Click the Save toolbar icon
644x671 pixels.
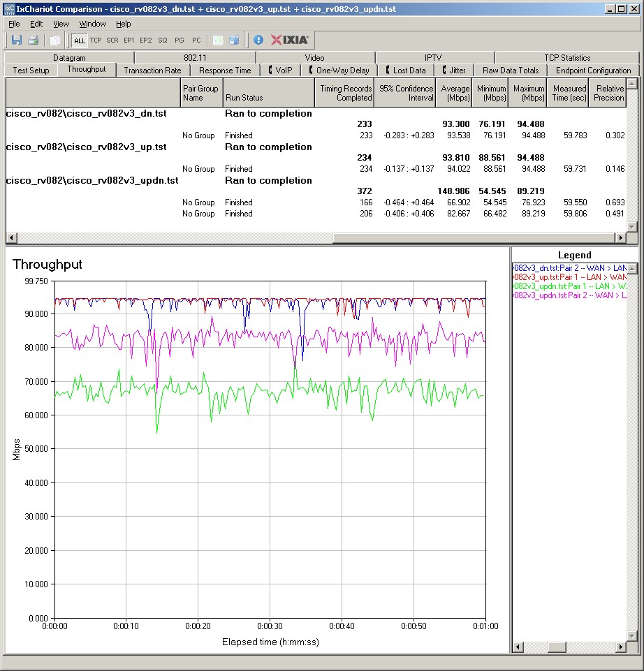click(17, 40)
